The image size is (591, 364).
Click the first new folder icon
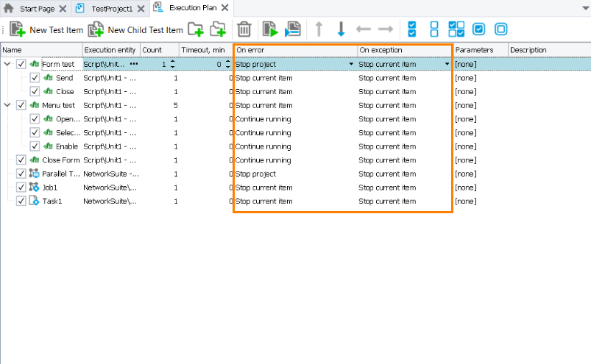coord(195,29)
